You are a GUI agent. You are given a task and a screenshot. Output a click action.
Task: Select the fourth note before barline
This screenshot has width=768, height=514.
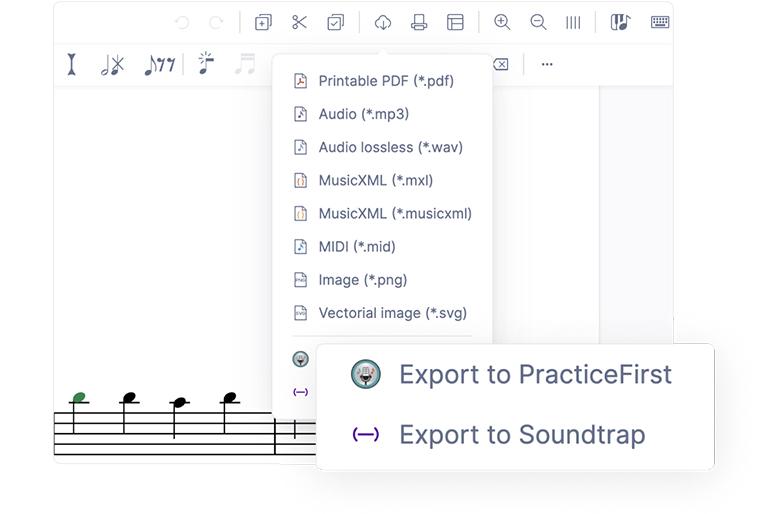230,397
